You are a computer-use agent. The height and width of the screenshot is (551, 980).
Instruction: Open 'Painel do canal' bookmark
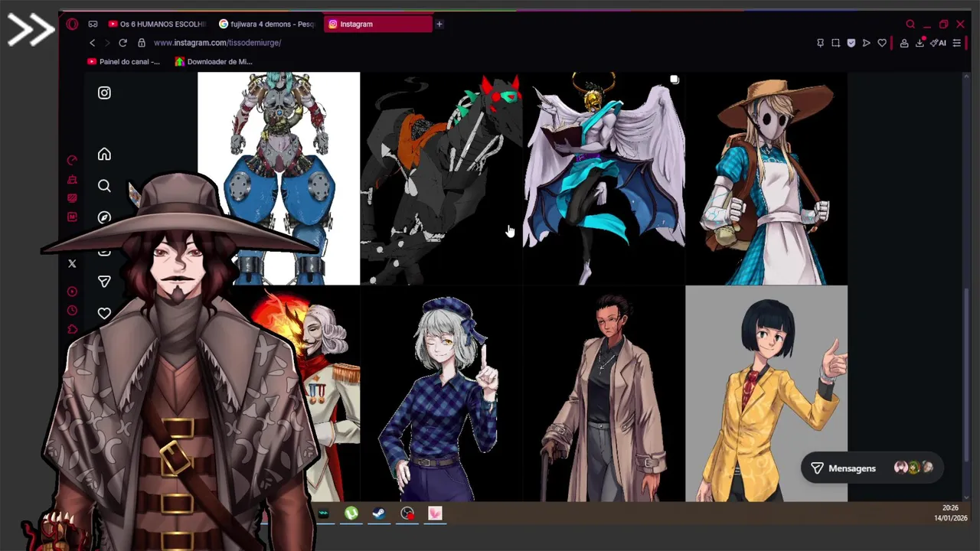[x=123, y=61]
